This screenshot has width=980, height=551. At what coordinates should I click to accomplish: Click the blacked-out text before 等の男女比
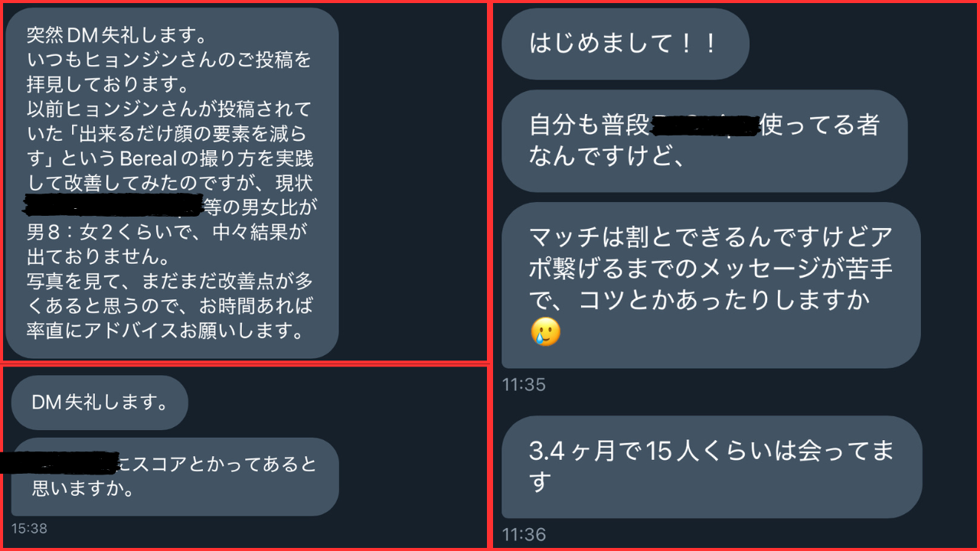tap(113, 205)
